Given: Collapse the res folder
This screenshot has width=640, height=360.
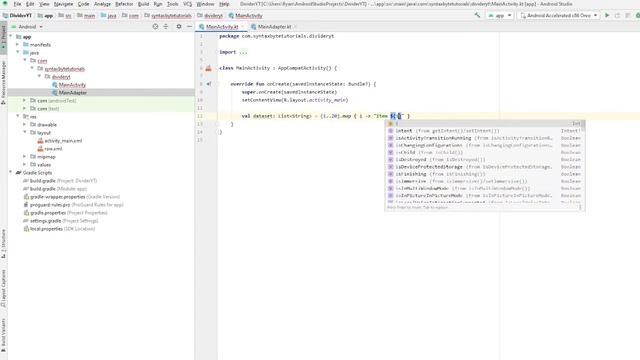Looking at the screenshot, I should point(18,116).
